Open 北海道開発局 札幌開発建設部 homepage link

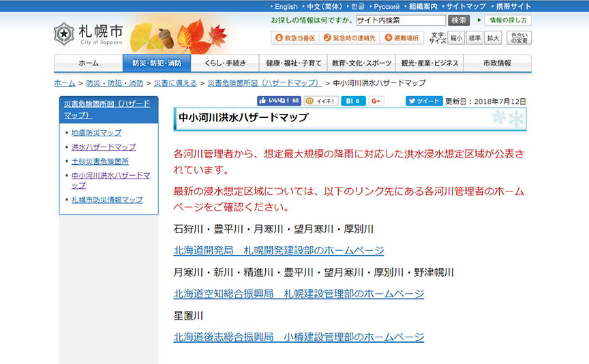(x=279, y=251)
